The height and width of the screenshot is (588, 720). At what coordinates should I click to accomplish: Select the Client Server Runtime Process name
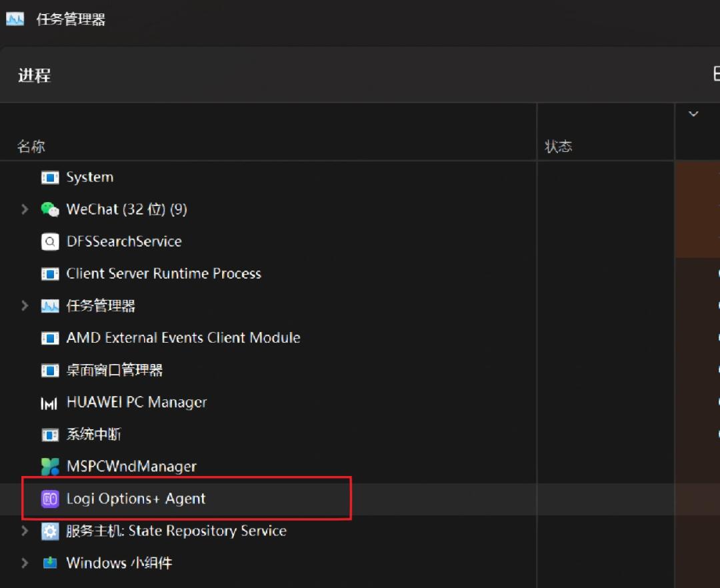click(164, 273)
